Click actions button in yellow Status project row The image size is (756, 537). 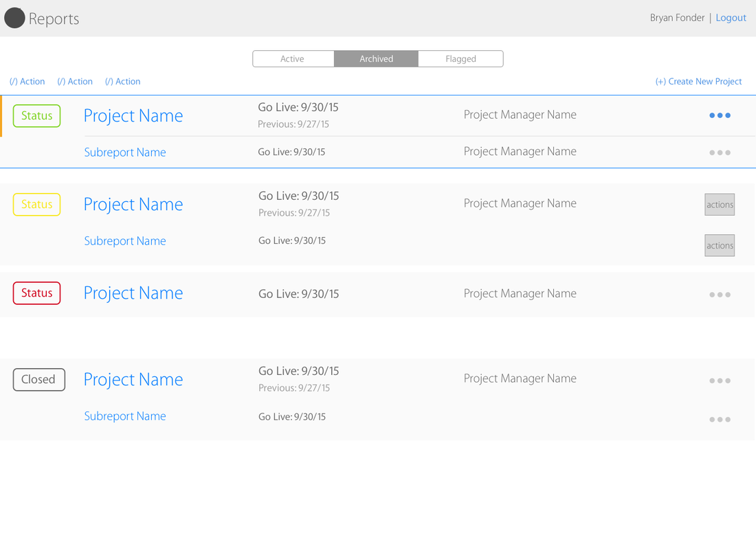pyautogui.click(x=720, y=205)
